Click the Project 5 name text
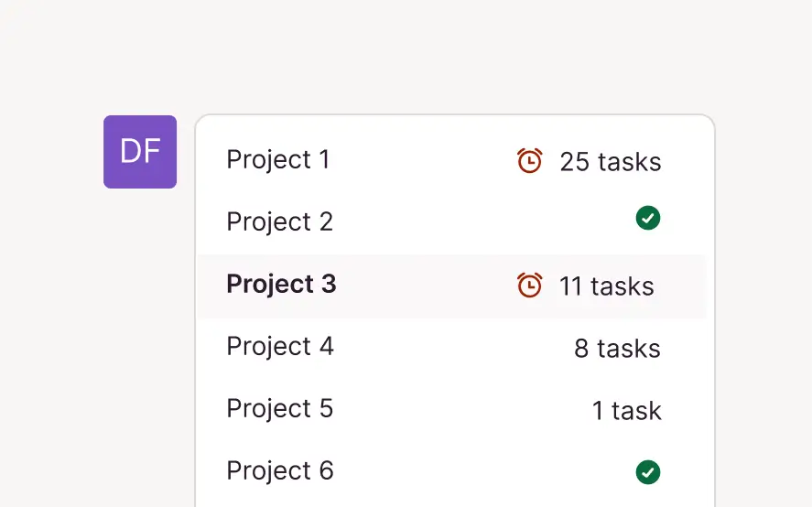Screen dimensions: 812x507 280,409
